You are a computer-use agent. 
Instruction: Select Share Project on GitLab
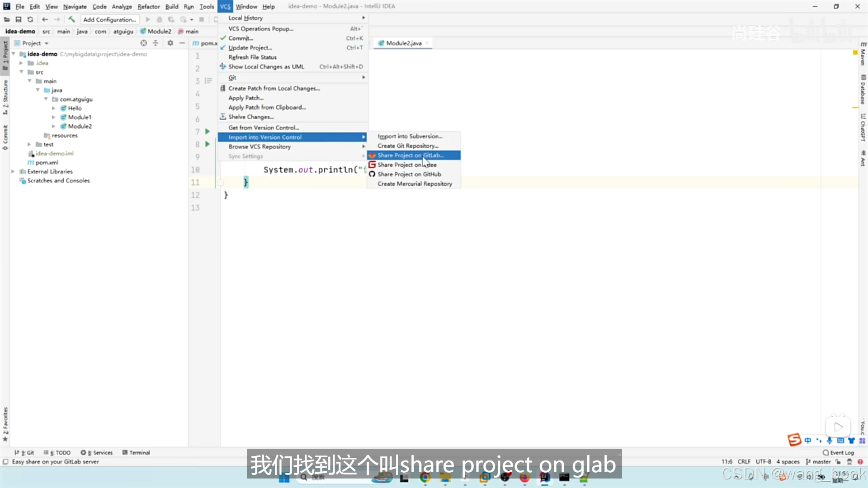tap(414, 155)
